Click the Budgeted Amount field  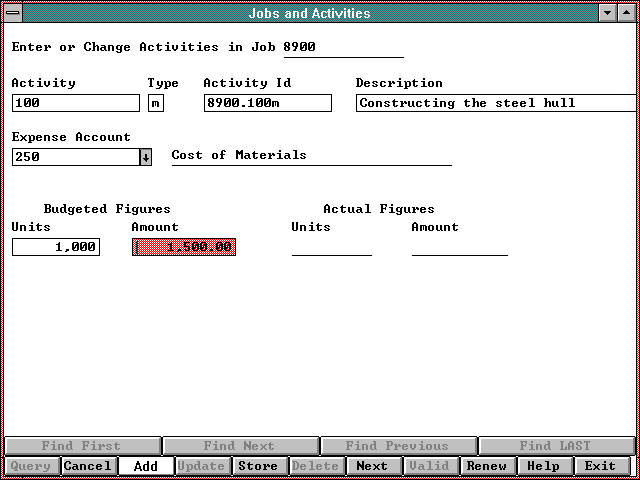(x=184, y=247)
